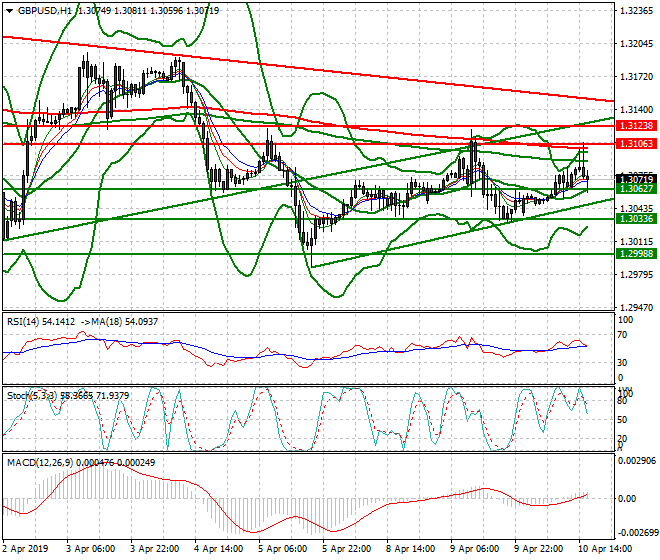
Task: Select the red 1.31238 price level label
Action: pos(636,126)
